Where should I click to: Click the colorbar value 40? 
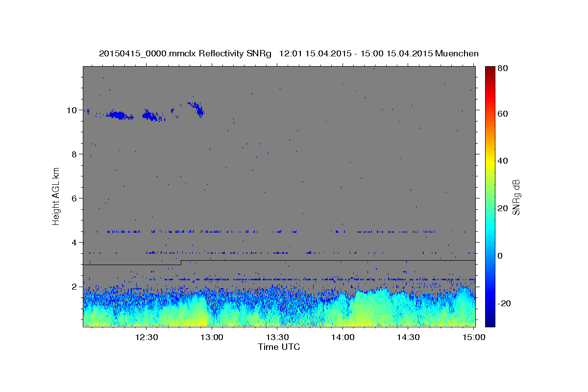[x=502, y=161]
